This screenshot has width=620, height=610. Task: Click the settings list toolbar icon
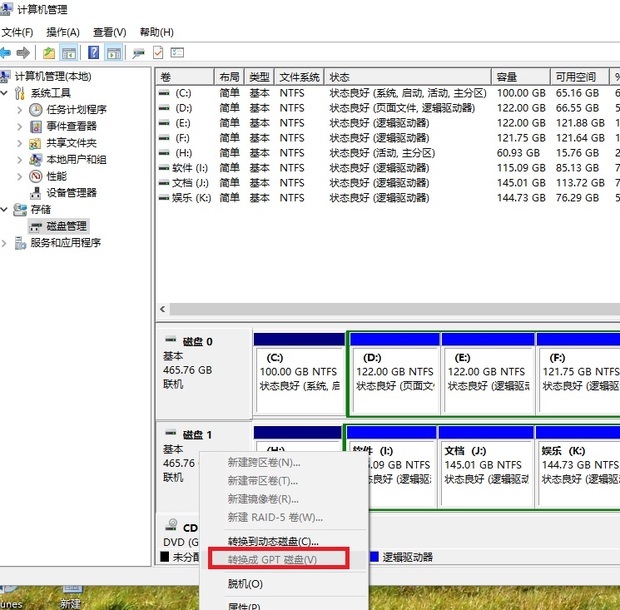(x=177, y=53)
